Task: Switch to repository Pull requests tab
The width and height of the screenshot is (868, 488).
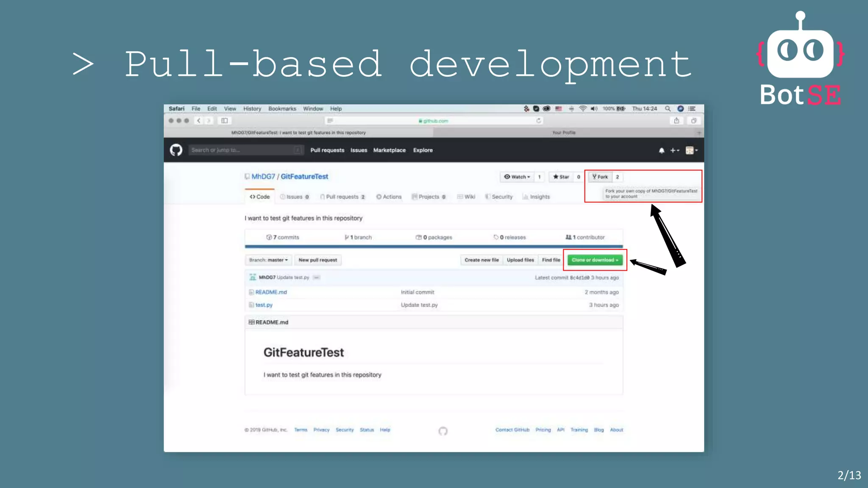Action: coord(342,197)
